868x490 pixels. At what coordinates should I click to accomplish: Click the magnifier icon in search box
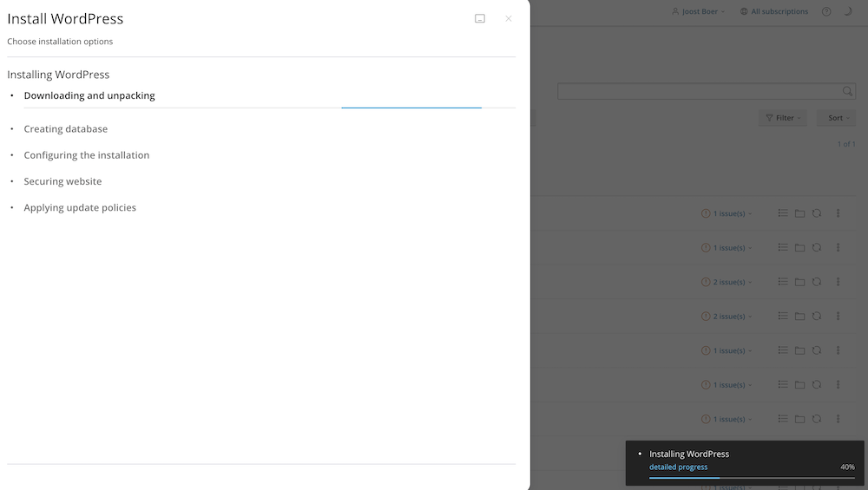[x=847, y=91]
